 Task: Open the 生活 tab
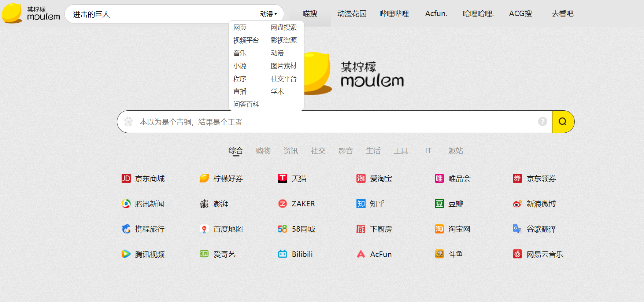(373, 151)
